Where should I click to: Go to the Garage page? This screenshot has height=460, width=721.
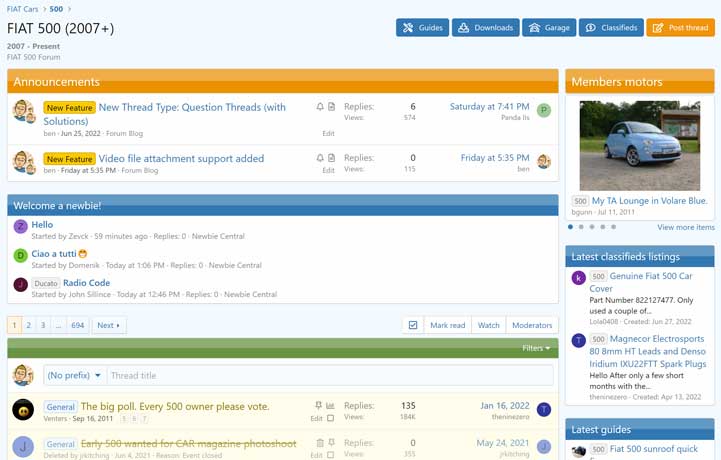pyautogui.click(x=549, y=28)
